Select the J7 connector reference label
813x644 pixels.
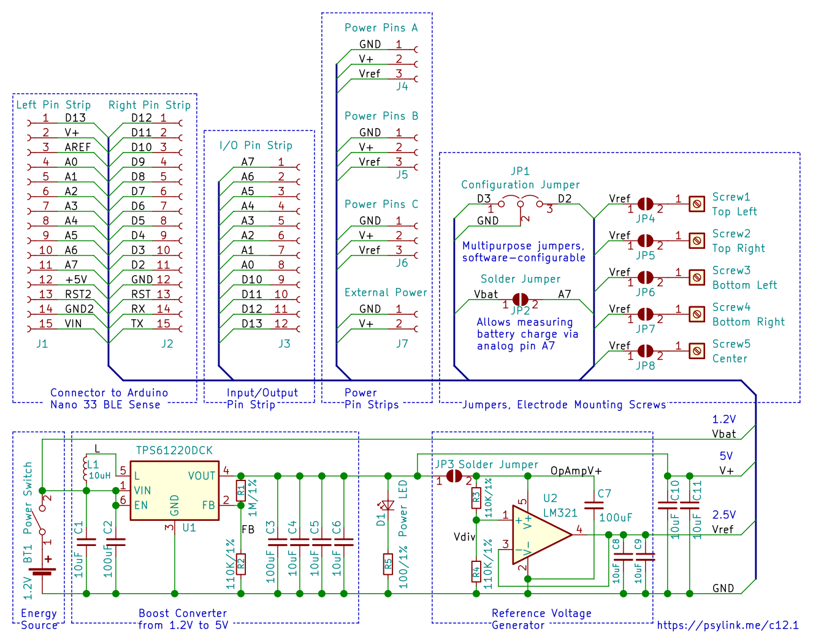(x=402, y=344)
